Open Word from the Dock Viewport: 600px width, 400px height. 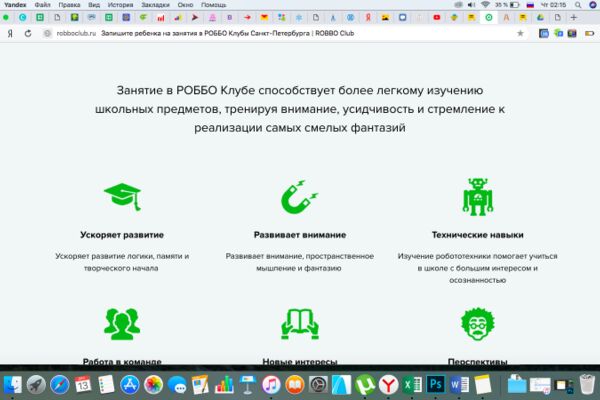(x=459, y=384)
